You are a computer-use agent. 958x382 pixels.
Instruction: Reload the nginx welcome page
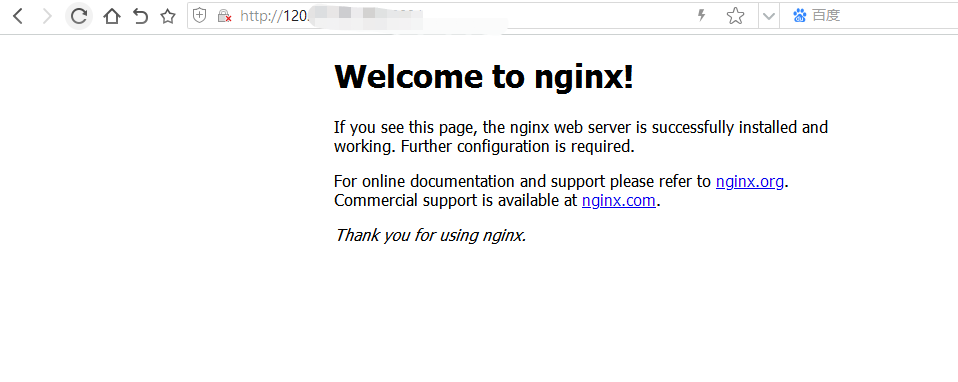[x=79, y=16]
